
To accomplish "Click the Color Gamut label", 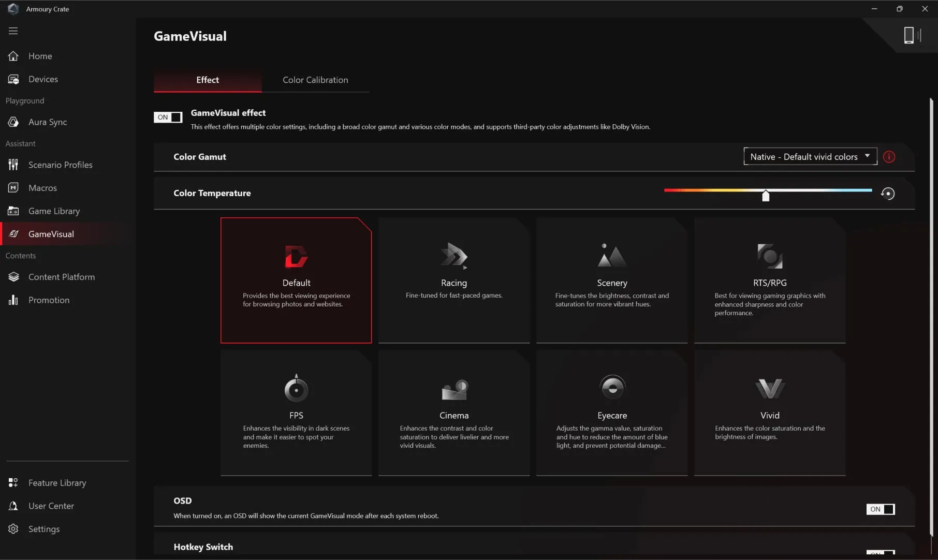I will coord(199,157).
